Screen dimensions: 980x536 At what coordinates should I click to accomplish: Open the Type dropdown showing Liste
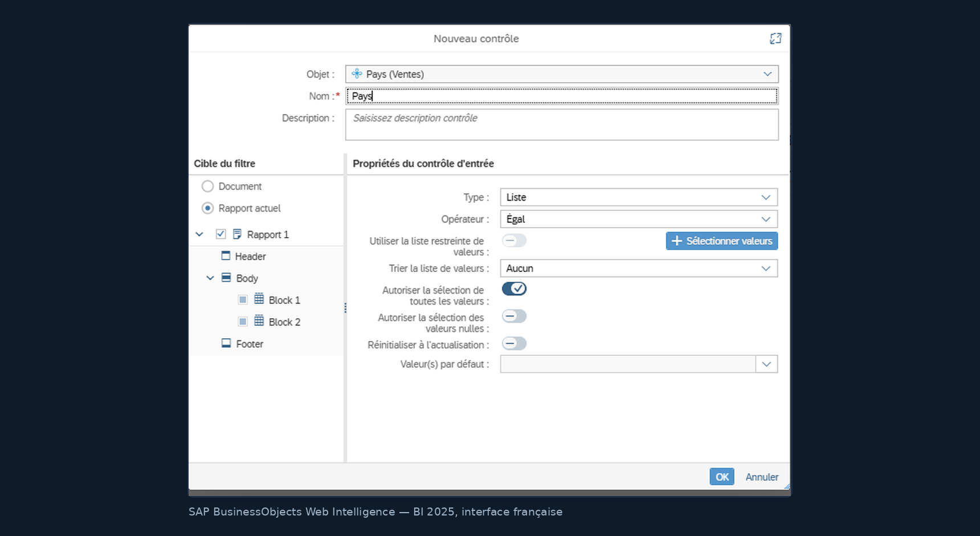tap(639, 197)
